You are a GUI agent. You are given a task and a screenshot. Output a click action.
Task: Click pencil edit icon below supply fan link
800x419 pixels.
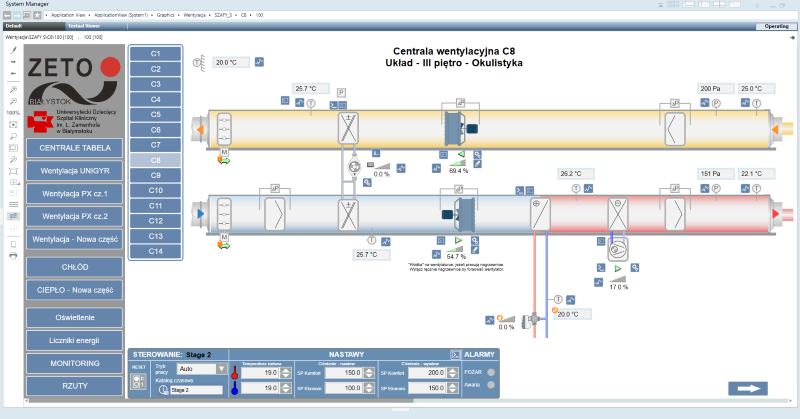click(x=475, y=250)
